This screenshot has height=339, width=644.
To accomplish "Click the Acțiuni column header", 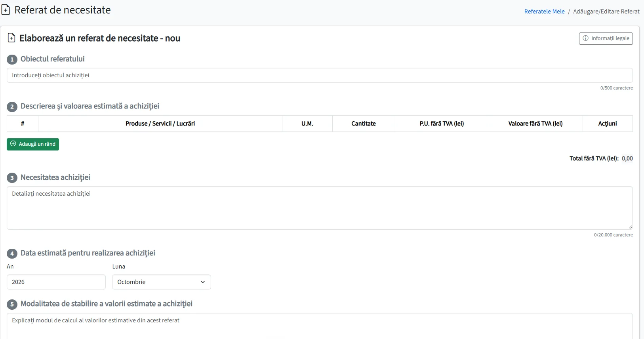I will click(x=608, y=124).
